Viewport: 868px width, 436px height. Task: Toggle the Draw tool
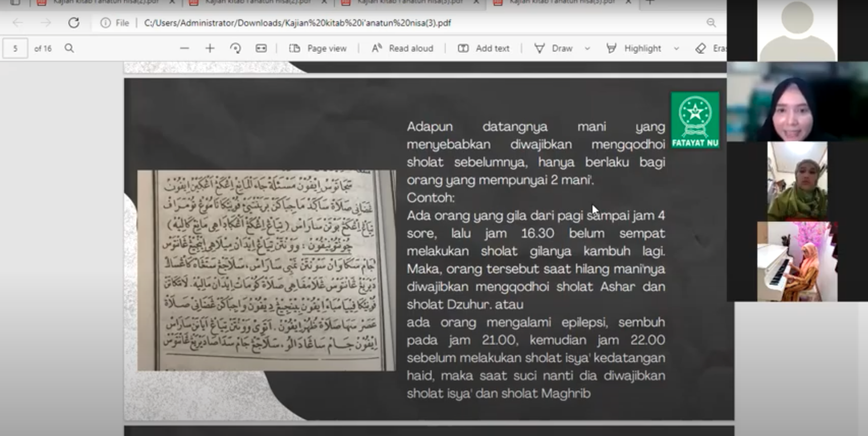pyautogui.click(x=553, y=48)
